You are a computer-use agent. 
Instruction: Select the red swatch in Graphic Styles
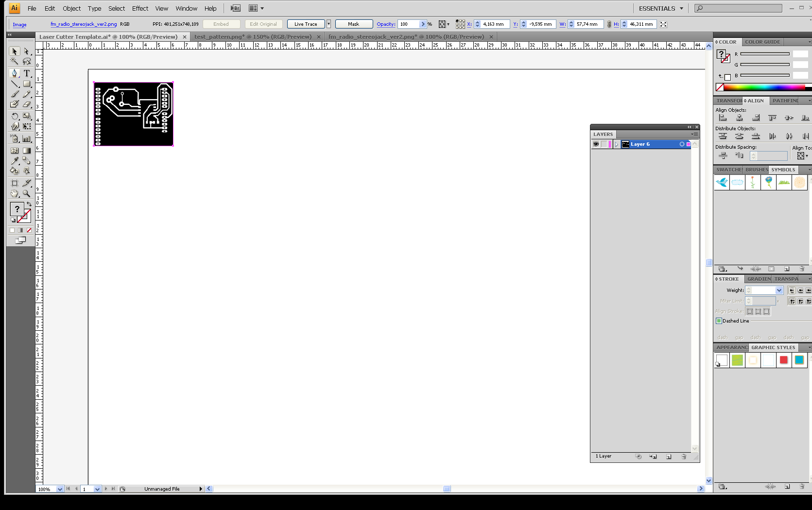784,360
